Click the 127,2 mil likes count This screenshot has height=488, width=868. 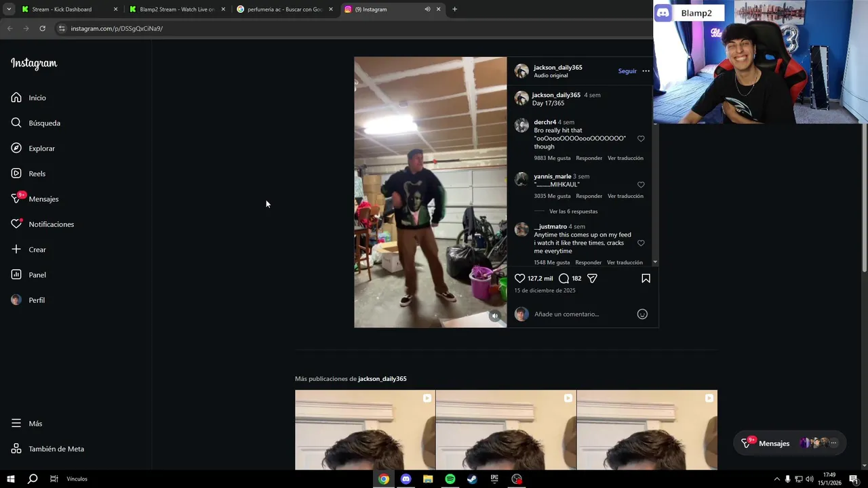coord(540,279)
